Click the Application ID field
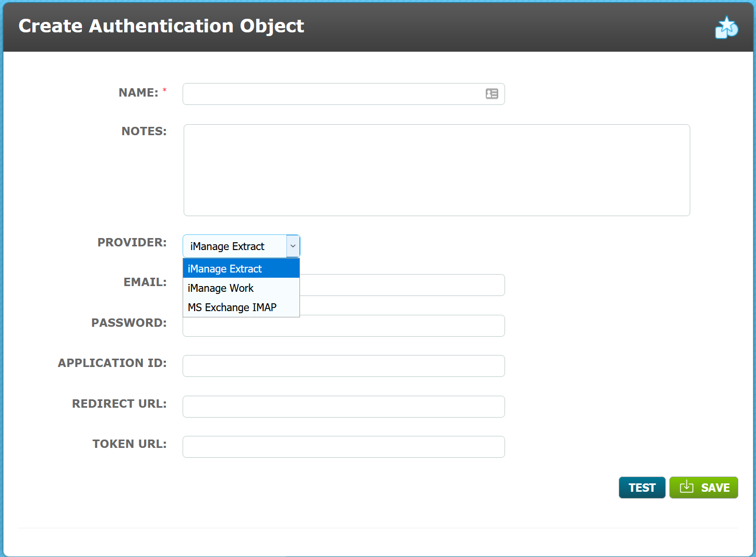The image size is (756, 557). pyautogui.click(x=343, y=366)
